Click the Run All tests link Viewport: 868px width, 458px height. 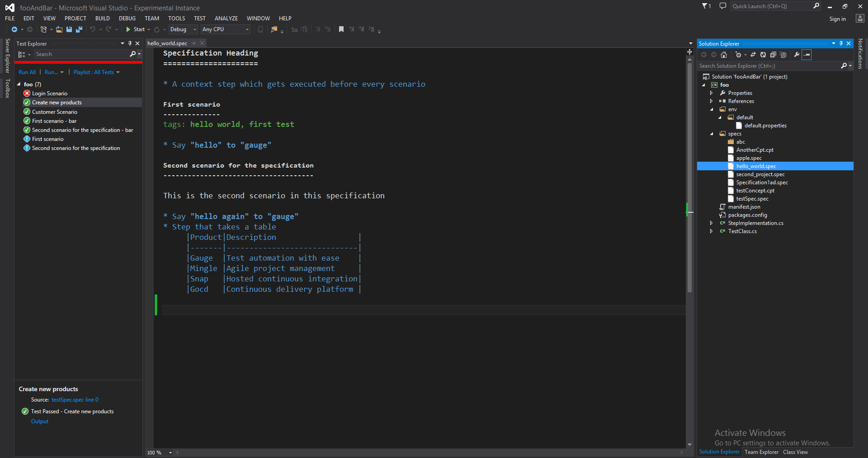27,72
